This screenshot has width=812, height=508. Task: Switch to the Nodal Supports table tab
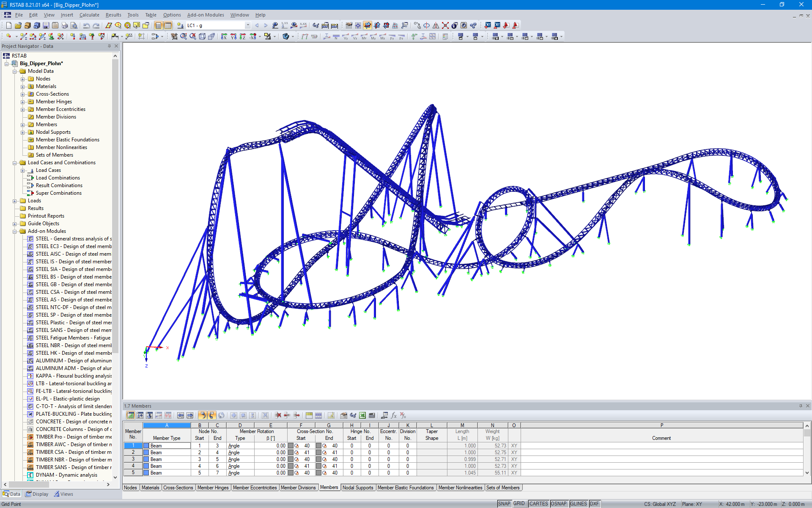[357, 488]
